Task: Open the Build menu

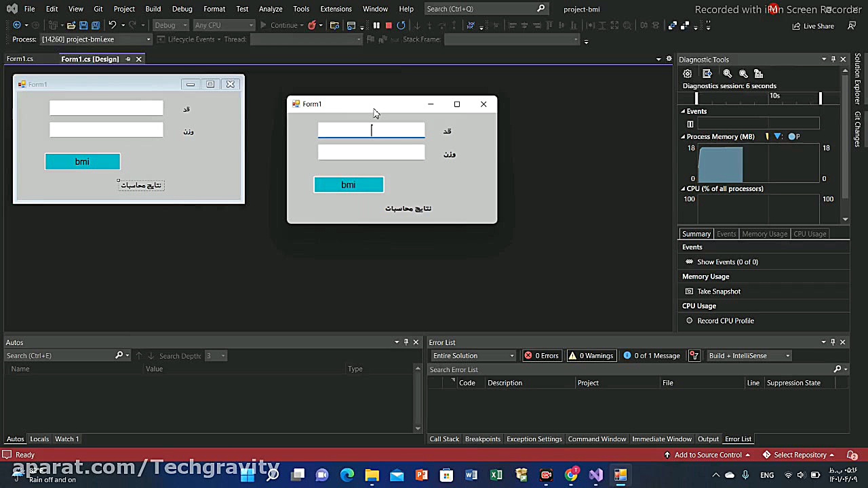Action: (153, 9)
